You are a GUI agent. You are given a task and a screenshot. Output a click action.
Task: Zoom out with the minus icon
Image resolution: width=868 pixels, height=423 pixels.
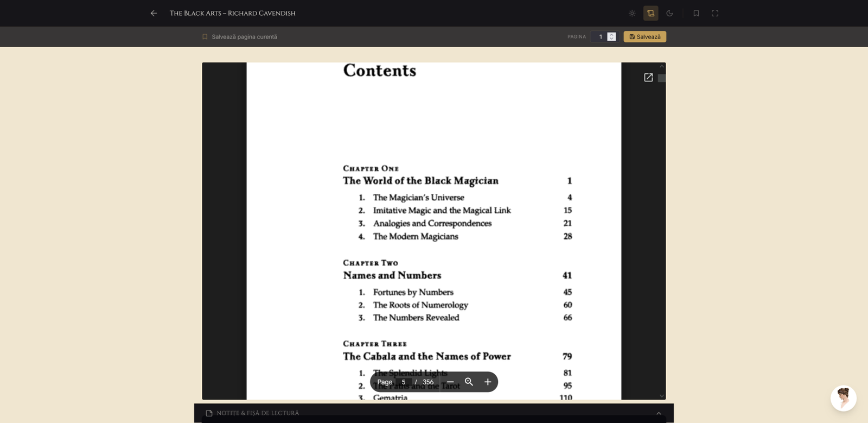[x=450, y=382]
